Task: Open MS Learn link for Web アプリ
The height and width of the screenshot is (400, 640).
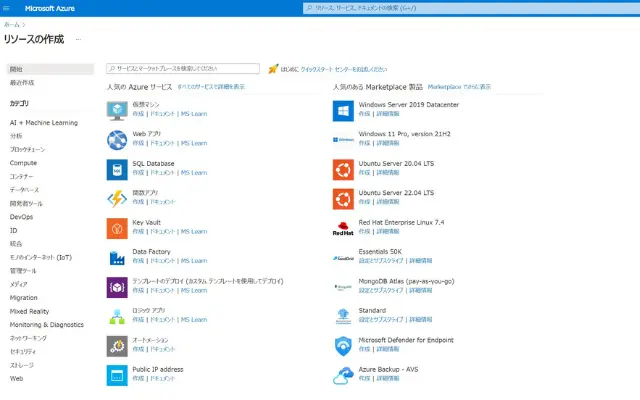Action: click(194, 143)
